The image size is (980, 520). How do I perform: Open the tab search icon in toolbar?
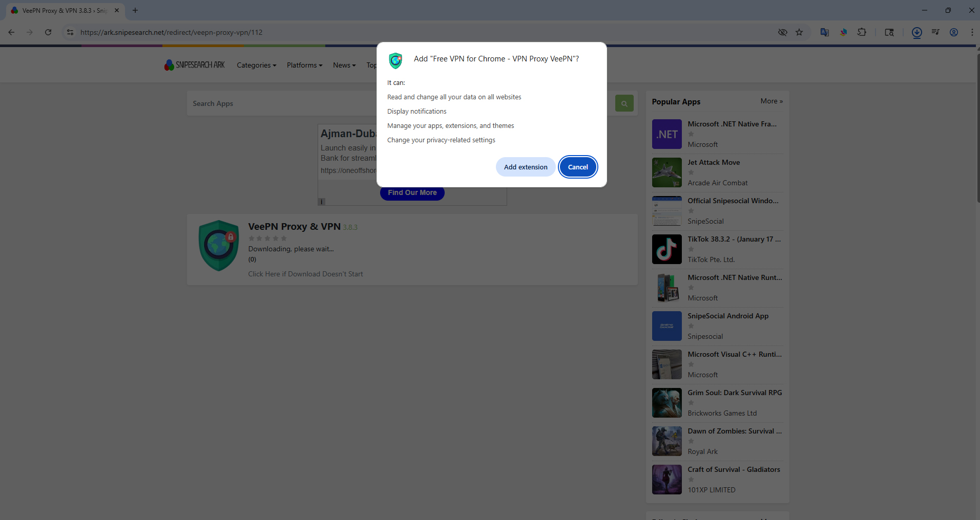889,32
